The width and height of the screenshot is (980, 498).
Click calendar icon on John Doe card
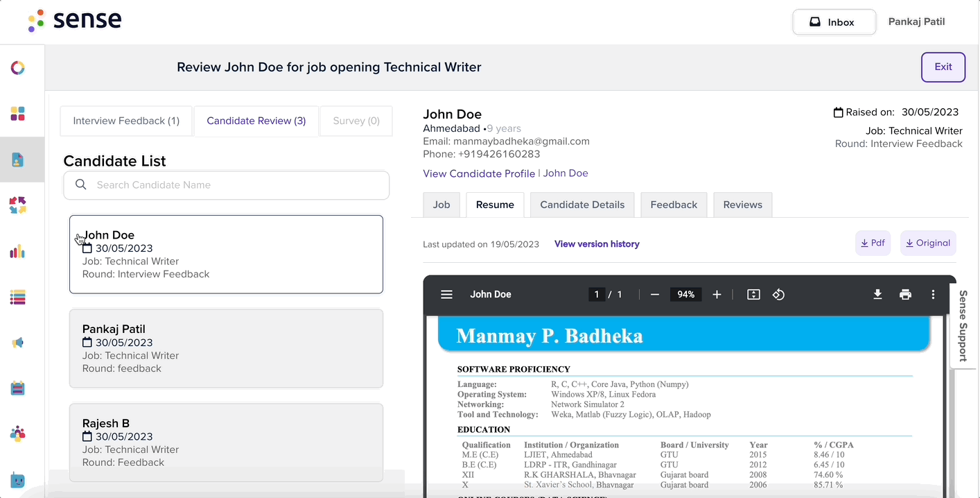(87, 248)
